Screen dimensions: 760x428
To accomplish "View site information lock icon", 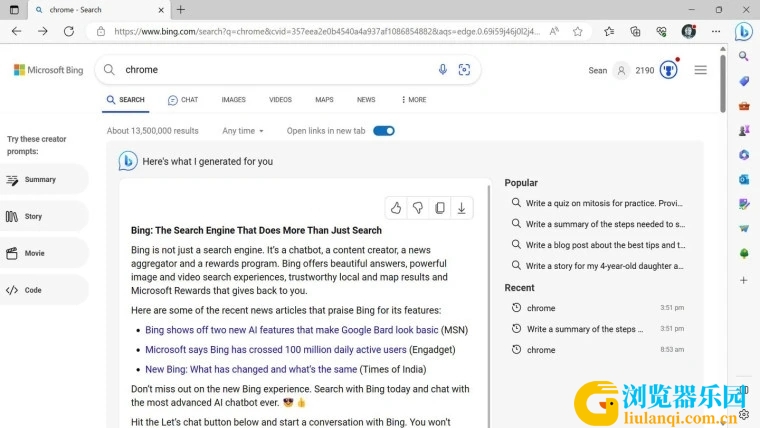I will point(101,32).
